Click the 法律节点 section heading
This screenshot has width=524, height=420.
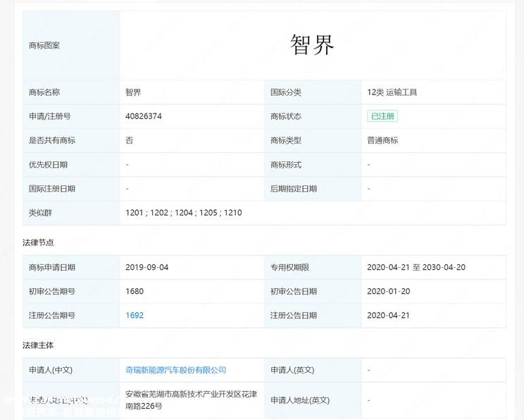[x=38, y=242]
